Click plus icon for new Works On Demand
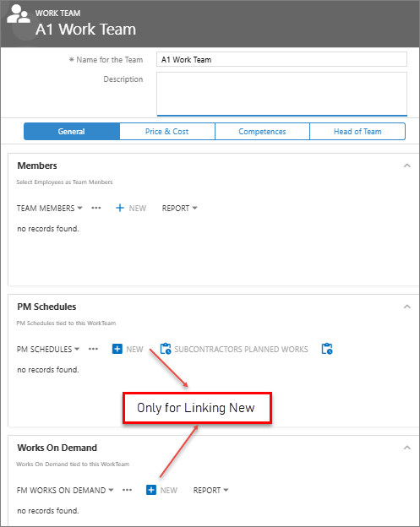Image resolution: width=420 pixels, height=527 pixels. pos(151,490)
